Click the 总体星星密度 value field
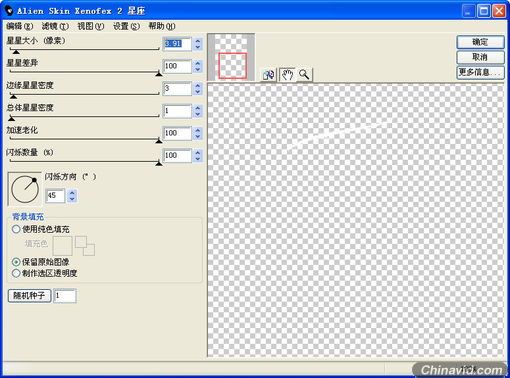 [177, 111]
